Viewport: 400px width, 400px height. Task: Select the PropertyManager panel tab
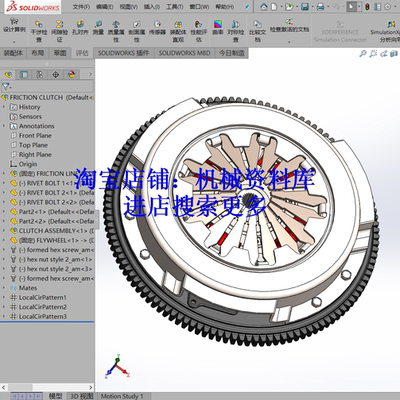24,74
